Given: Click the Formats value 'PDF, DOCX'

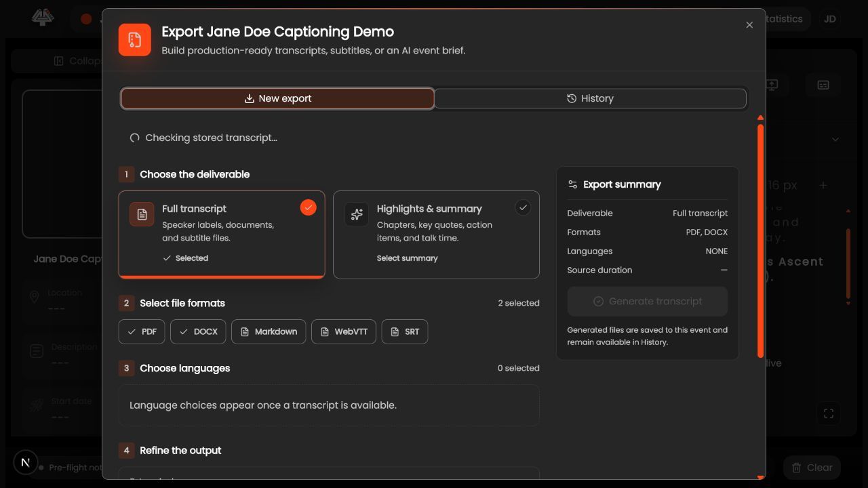Looking at the screenshot, I should tap(707, 232).
